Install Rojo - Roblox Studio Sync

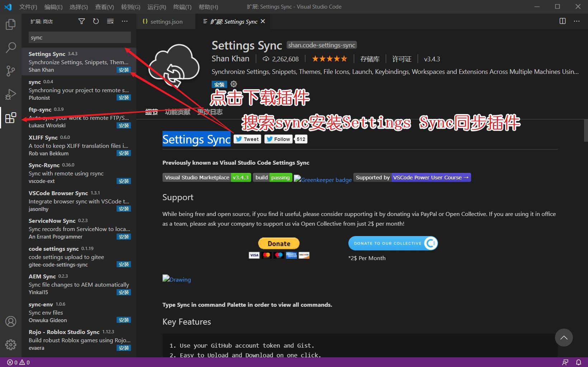tap(124, 348)
